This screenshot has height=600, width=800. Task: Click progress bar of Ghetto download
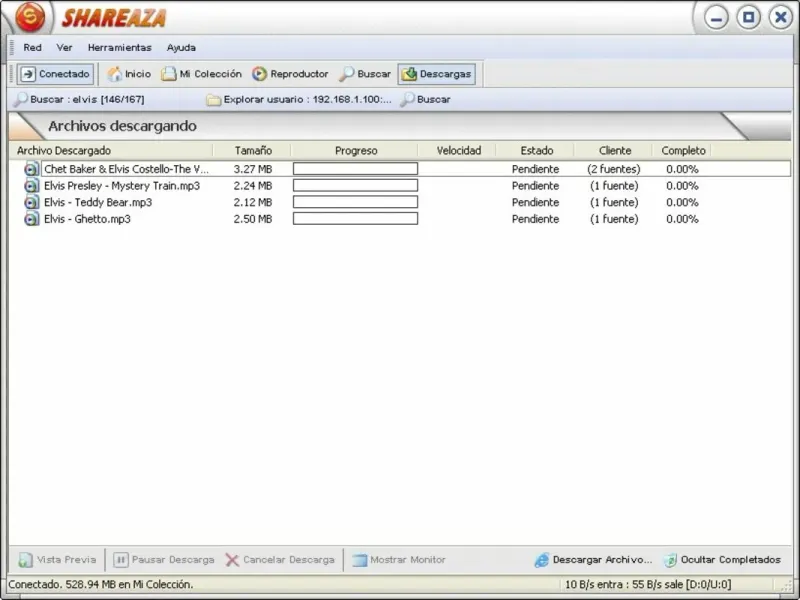[x=355, y=219]
